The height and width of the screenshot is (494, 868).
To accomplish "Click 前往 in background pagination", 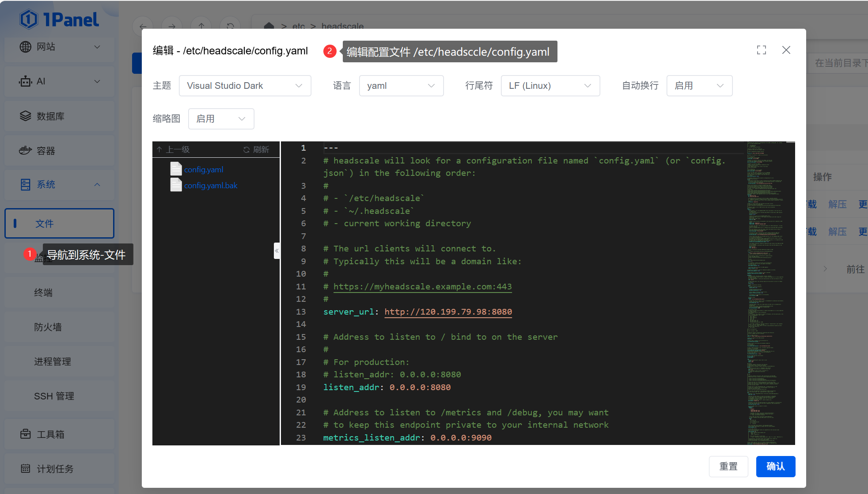I will [855, 269].
